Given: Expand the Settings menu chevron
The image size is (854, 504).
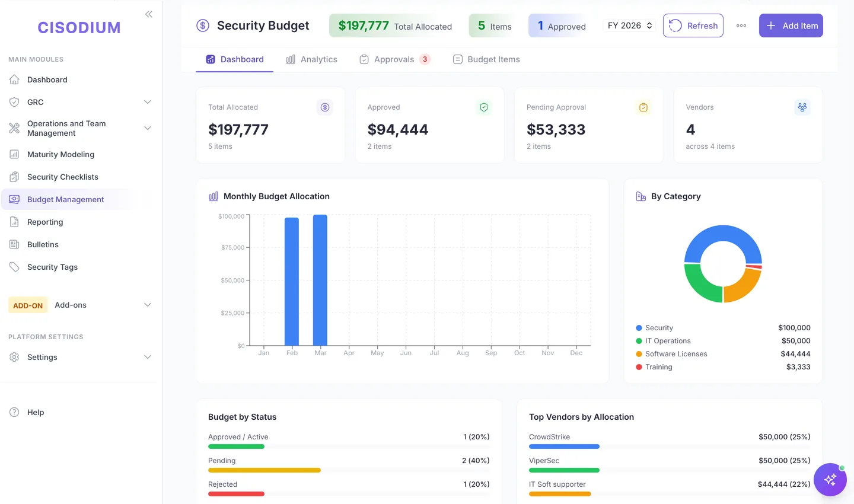Looking at the screenshot, I should (x=148, y=357).
